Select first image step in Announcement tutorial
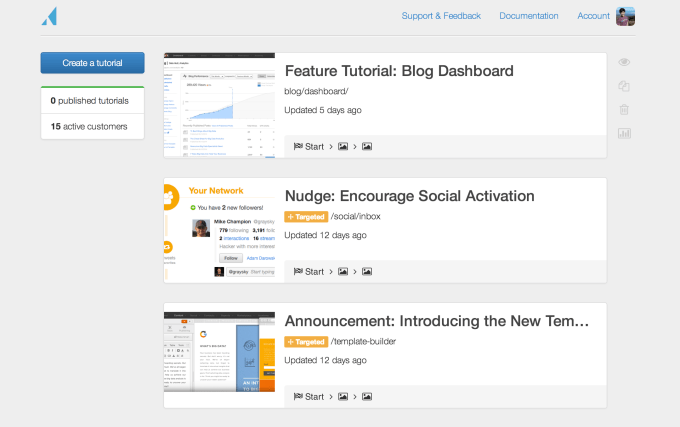Viewport: 680px width, 427px height. [343, 397]
